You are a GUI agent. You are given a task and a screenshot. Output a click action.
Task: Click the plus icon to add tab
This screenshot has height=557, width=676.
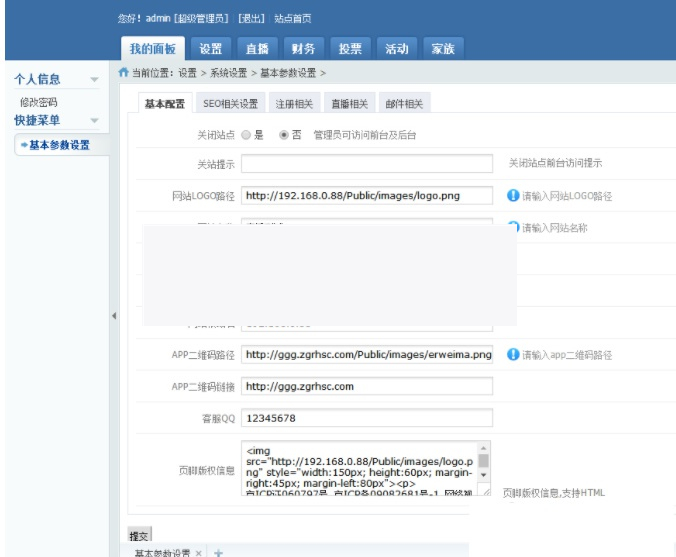pyautogui.click(x=218, y=552)
